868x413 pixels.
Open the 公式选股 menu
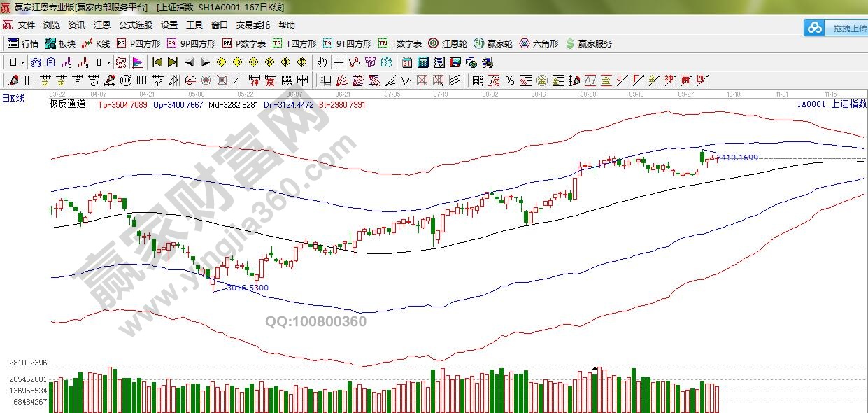[x=135, y=24]
